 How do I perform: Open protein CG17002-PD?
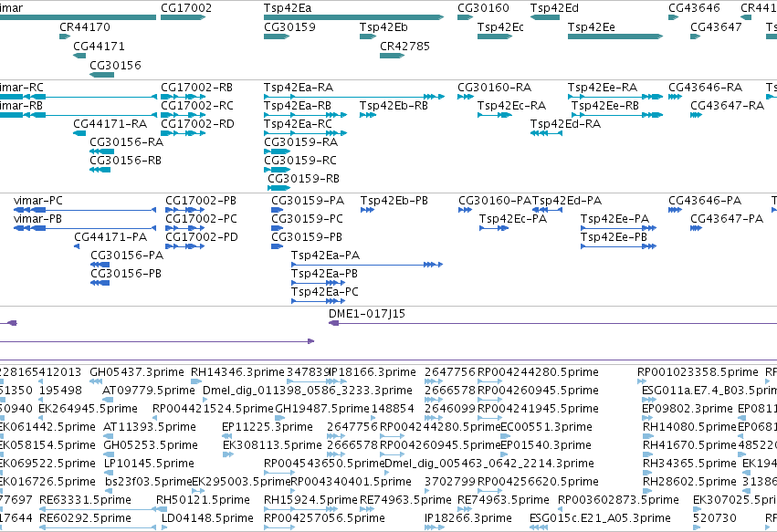[x=202, y=237]
